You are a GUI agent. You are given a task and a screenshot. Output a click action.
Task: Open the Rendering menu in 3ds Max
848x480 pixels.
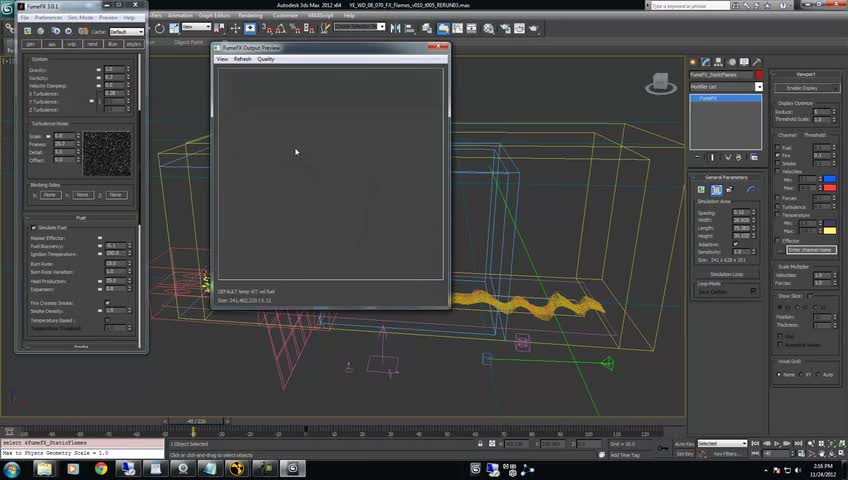pyautogui.click(x=250, y=15)
